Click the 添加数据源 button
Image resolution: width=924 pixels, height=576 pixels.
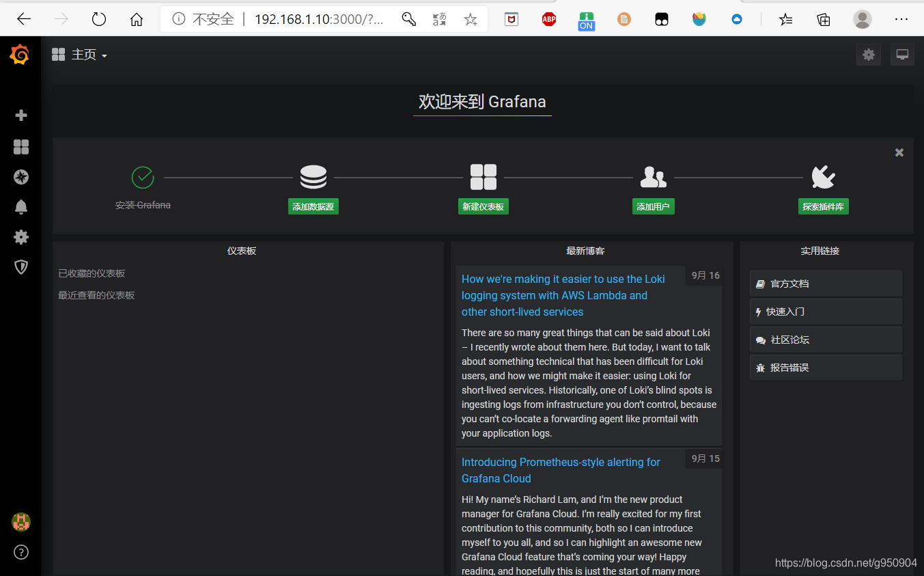(313, 206)
